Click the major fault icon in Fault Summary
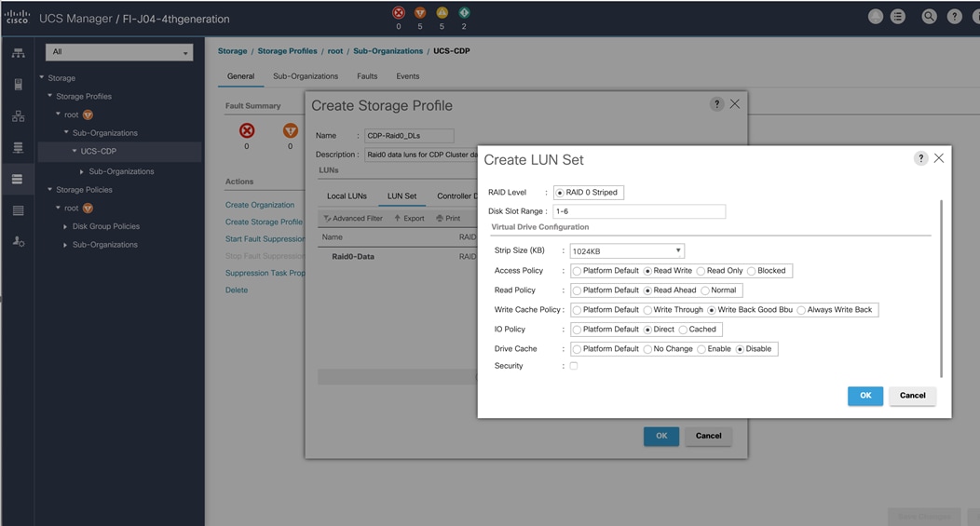 (x=290, y=130)
